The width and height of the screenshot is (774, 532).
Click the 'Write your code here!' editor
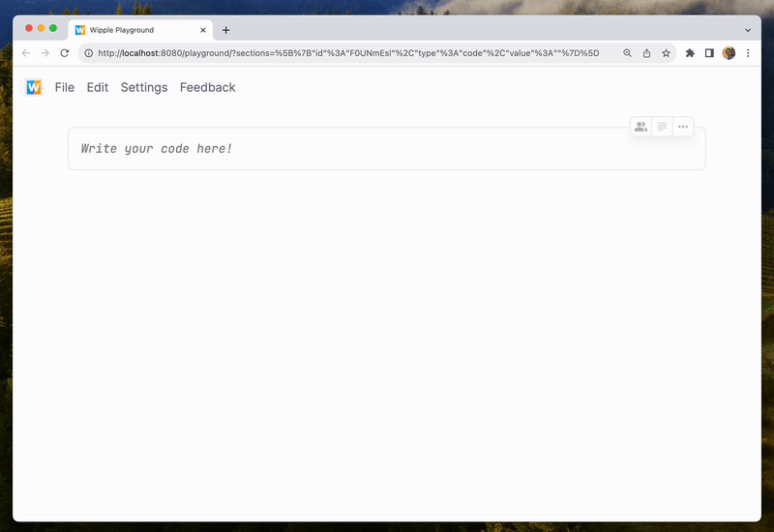click(x=386, y=149)
